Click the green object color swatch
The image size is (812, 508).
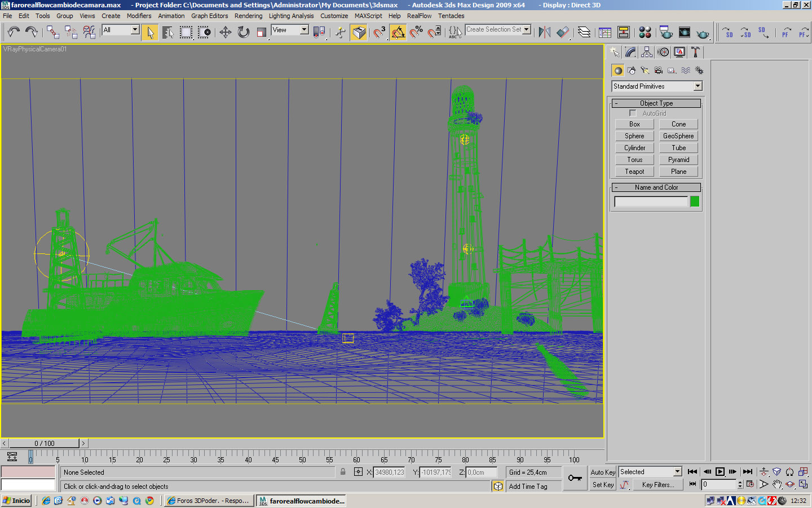point(695,202)
